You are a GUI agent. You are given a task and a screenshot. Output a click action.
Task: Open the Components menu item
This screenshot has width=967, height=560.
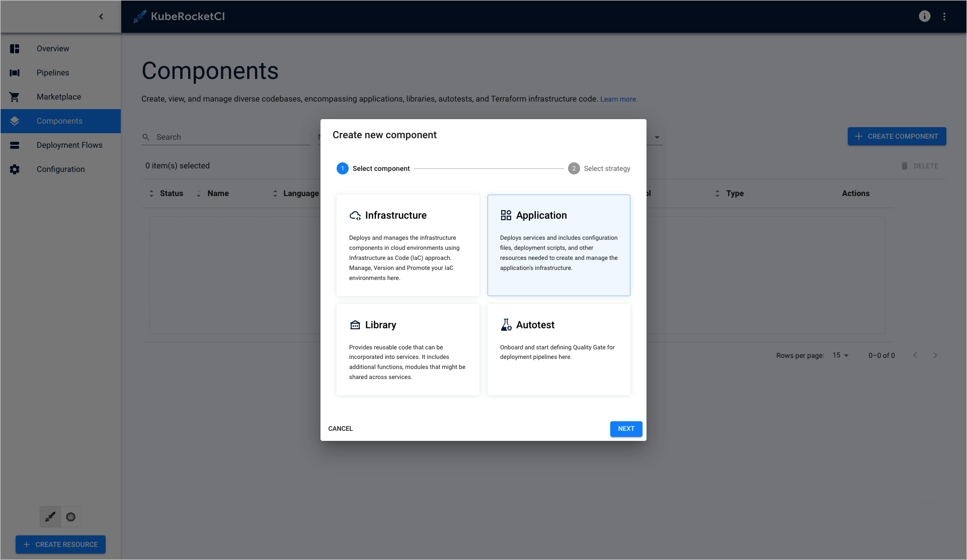tap(61, 121)
